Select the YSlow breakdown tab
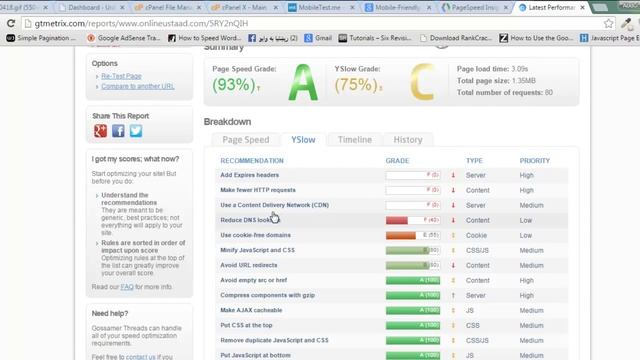Screen dimensions: 640x360 303,140
